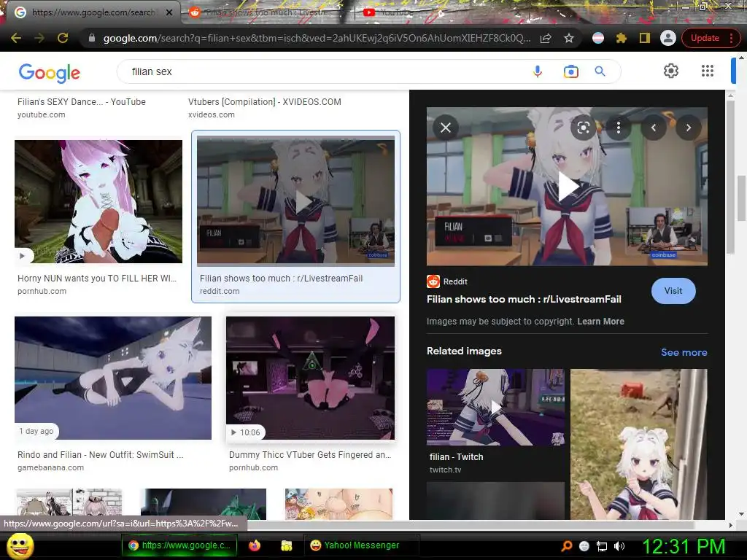This screenshot has width=747, height=560.
Task: Click the Reddit source icon in preview
Action: [433, 281]
